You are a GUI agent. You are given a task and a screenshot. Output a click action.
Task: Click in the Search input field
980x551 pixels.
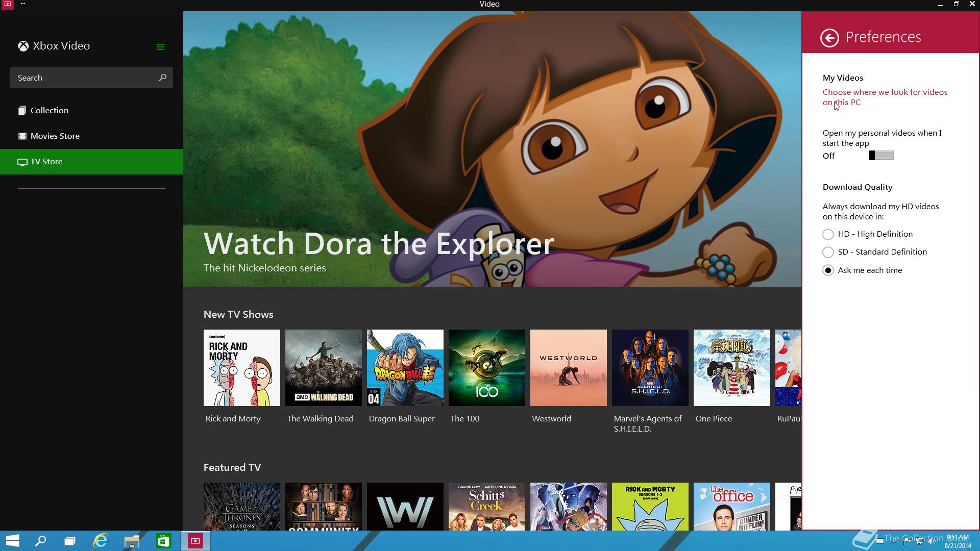84,78
